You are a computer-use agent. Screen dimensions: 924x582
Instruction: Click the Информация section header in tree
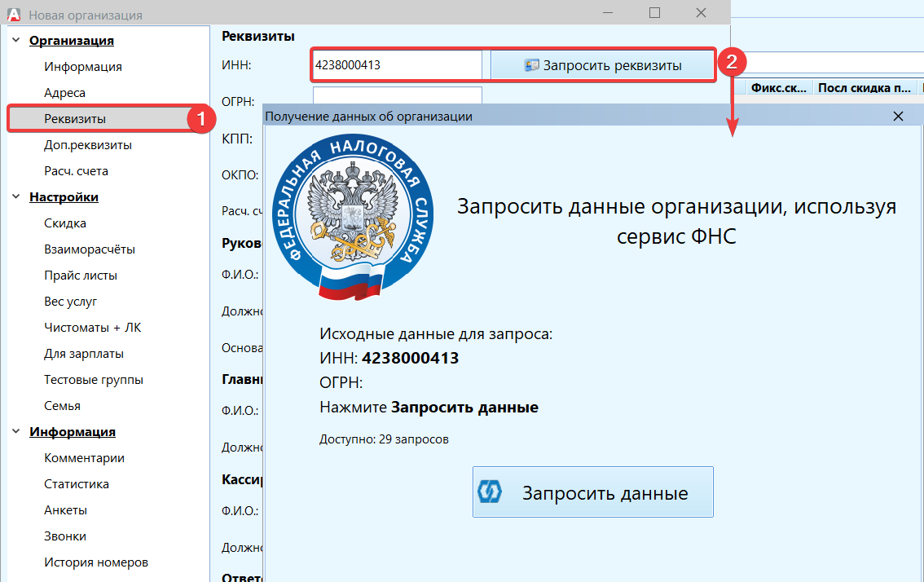point(73,432)
